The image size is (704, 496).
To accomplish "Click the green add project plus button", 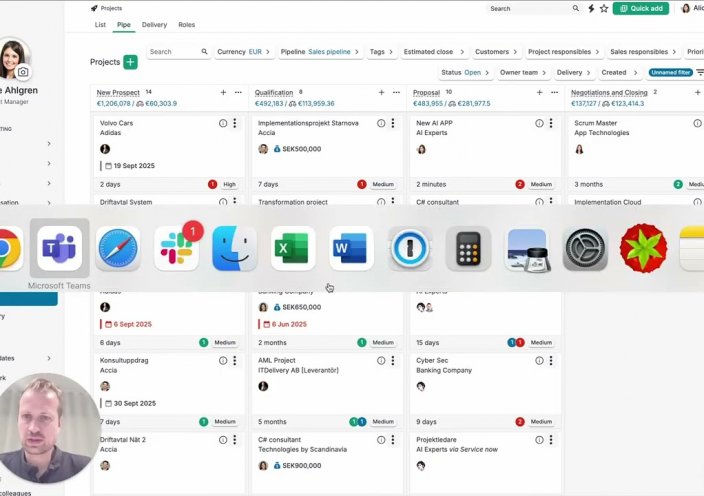I will (x=130, y=62).
